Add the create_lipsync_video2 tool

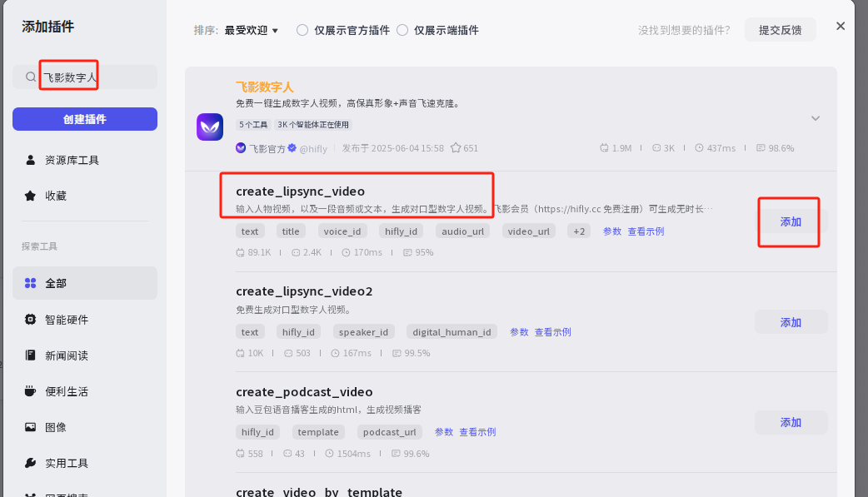tap(791, 322)
